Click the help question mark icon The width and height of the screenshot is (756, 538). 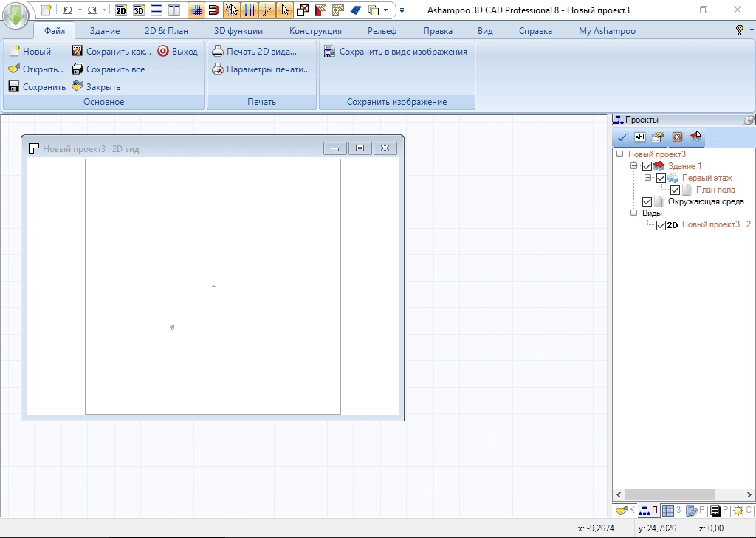(740, 30)
